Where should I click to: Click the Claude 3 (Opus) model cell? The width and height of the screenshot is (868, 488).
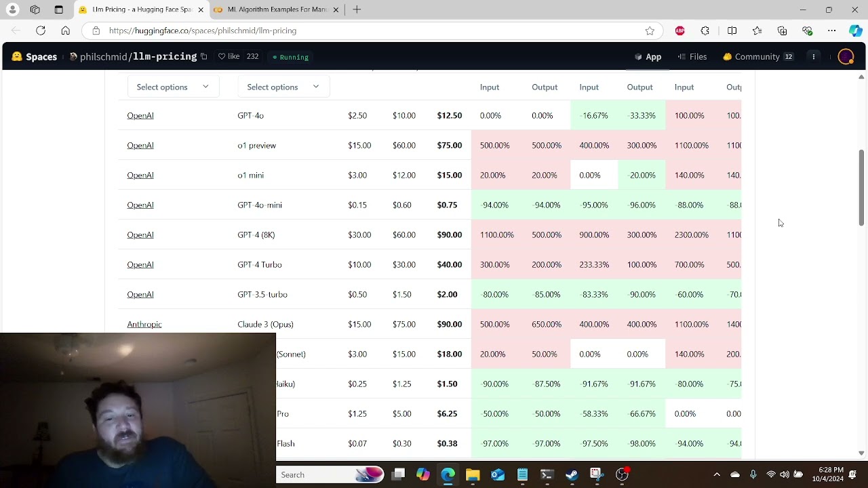(x=265, y=325)
